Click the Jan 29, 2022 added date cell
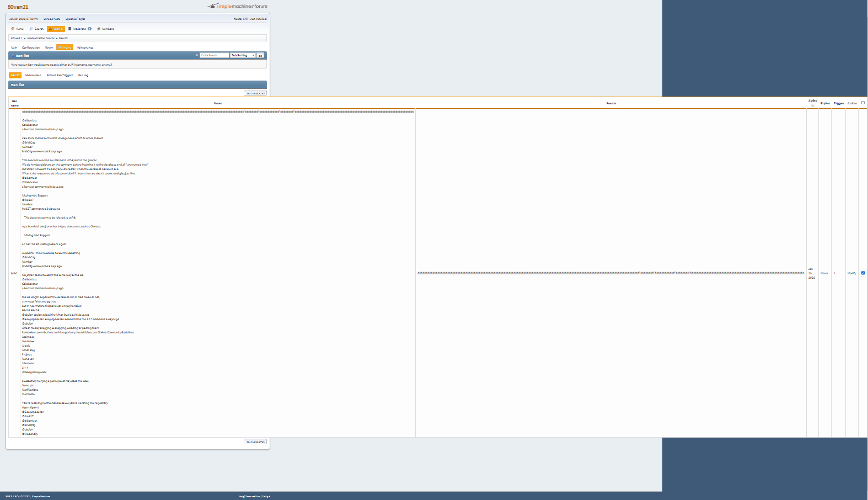Viewport: 868px width, 500px height. (812, 273)
